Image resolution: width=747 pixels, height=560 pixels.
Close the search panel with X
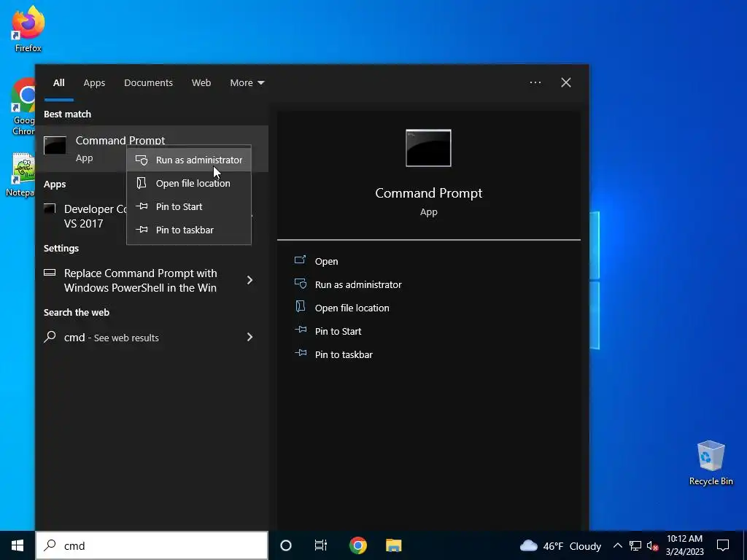click(x=565, y=82)
